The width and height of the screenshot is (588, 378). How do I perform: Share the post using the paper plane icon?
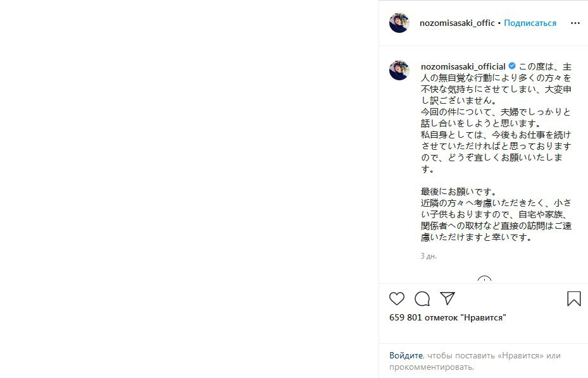click(x=447, y=298)
